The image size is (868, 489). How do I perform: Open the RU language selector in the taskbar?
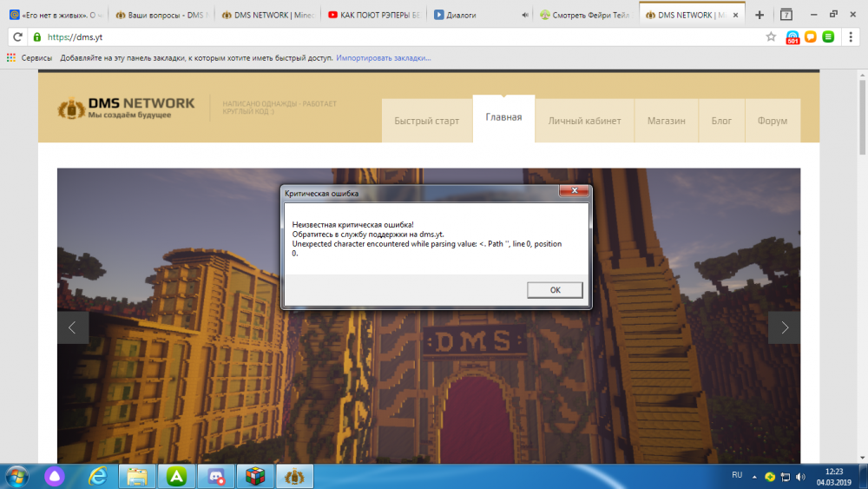tap(737, 475)
